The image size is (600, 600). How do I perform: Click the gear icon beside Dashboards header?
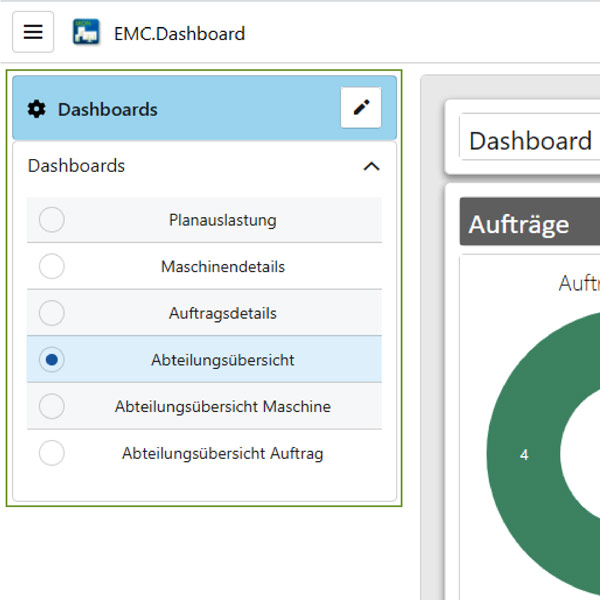point(37,109)
